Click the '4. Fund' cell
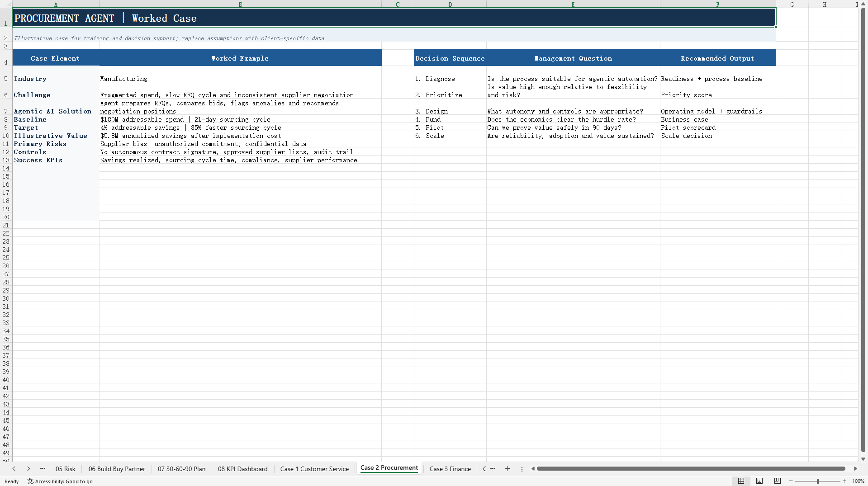The width and height of the screenshot is (868, 486). click(x=450, y=119)
